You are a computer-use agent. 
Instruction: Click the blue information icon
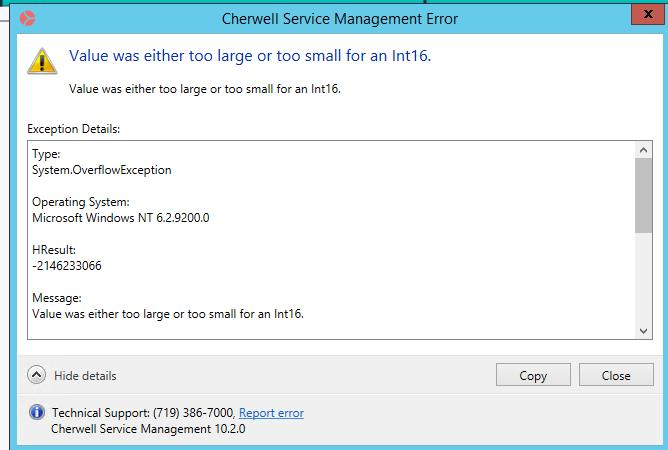[37, 412]
